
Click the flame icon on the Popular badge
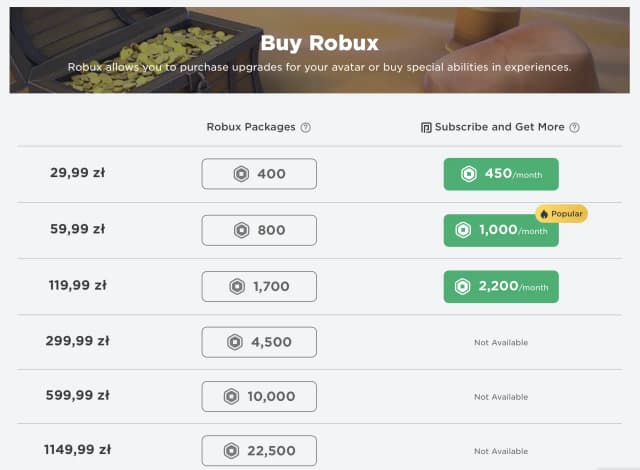(544, 214)
